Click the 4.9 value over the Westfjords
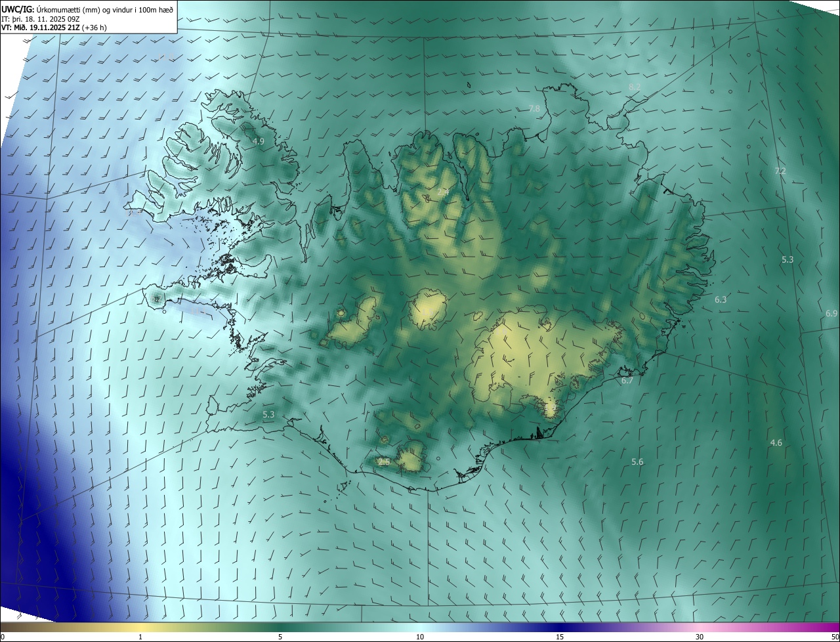Viewport: 840px width, 642px height. [x=259, y=141]
